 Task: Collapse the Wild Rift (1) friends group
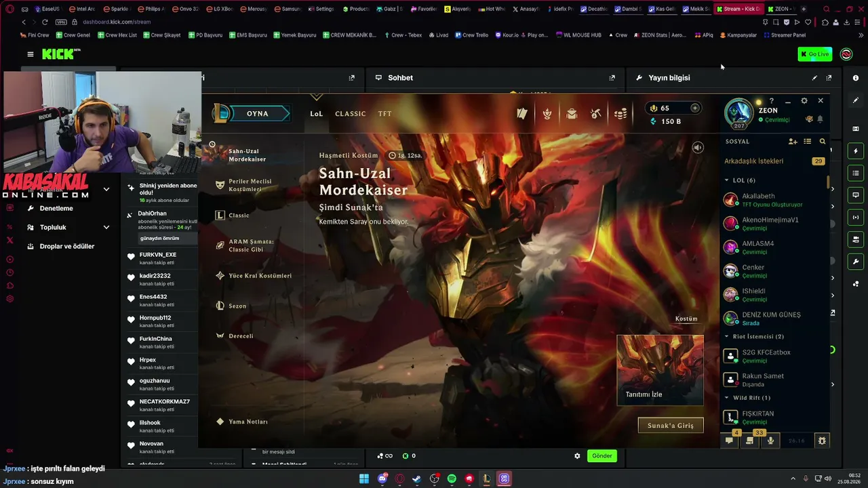click(x=747, y=398)
